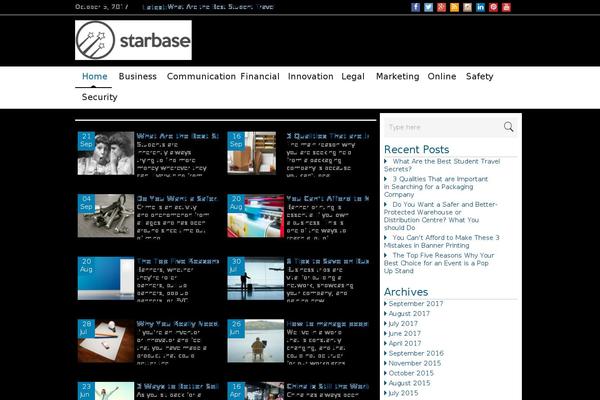This screenshot has height=400, width=600.
Task: Open the Financial menu item
Action: click(x=260, y=77)
